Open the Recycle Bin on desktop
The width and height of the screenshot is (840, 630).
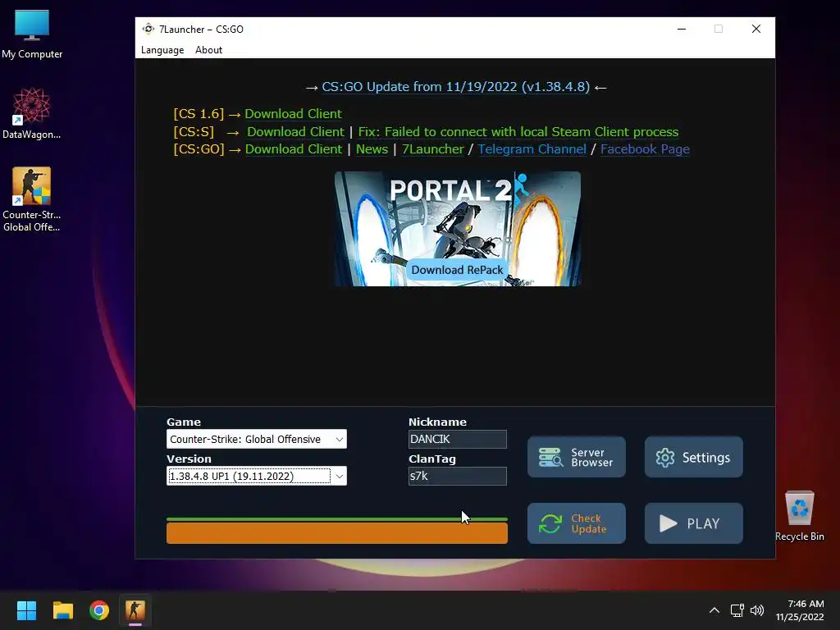coord(799,516)
